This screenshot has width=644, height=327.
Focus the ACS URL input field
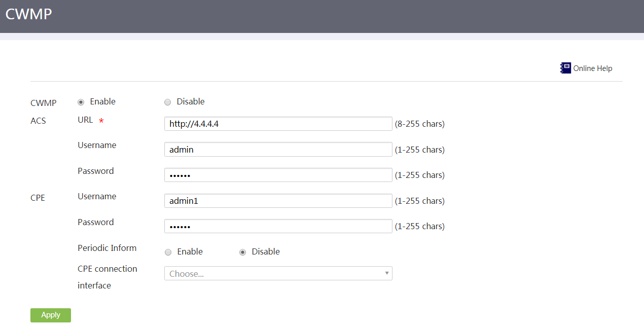click(x=278, y=124)
